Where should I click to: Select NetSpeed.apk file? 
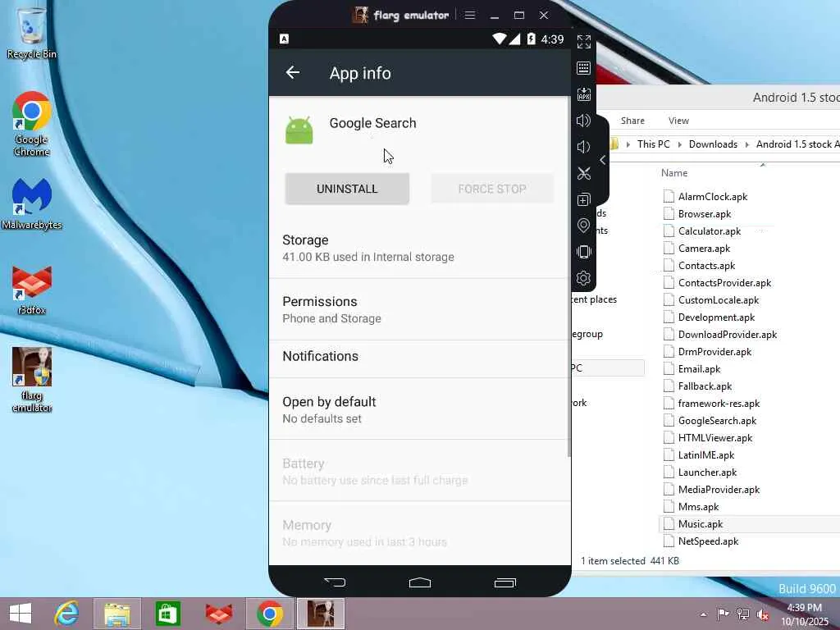coord(708,541)
